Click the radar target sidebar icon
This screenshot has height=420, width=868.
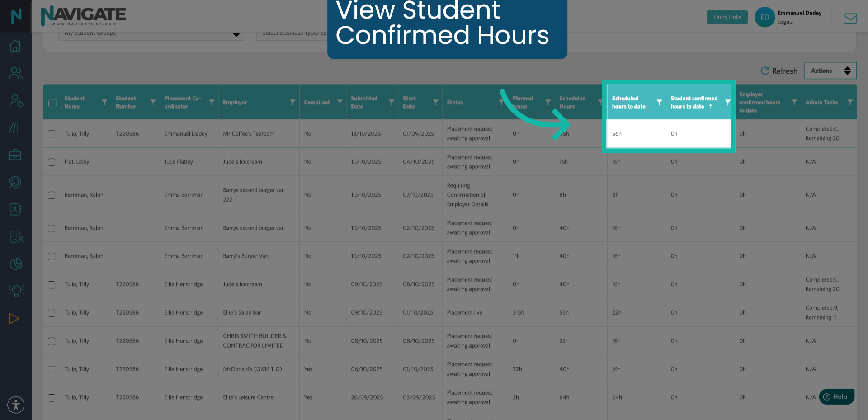(x=15, y=182)
